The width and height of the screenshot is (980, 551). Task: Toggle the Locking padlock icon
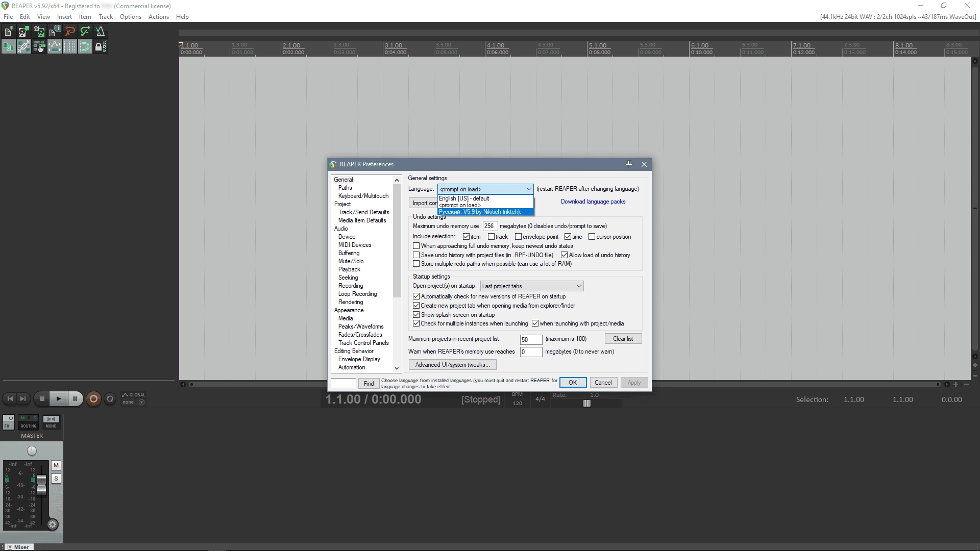pos(101,47)
